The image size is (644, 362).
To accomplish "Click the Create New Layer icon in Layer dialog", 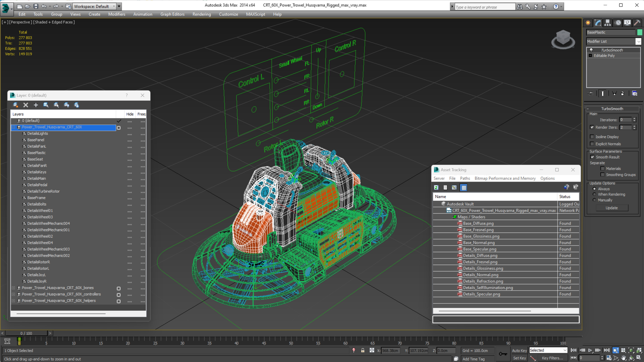I will point(16,105).
